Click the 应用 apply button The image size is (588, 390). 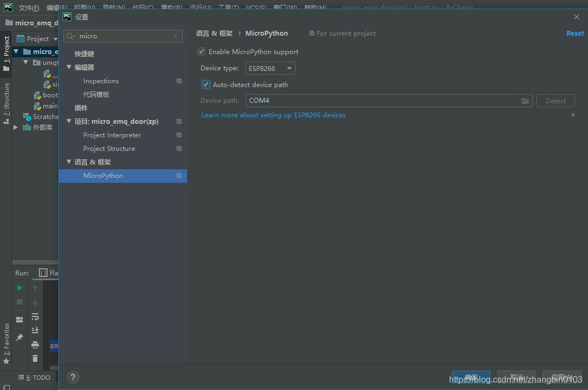tap(562, 377)
